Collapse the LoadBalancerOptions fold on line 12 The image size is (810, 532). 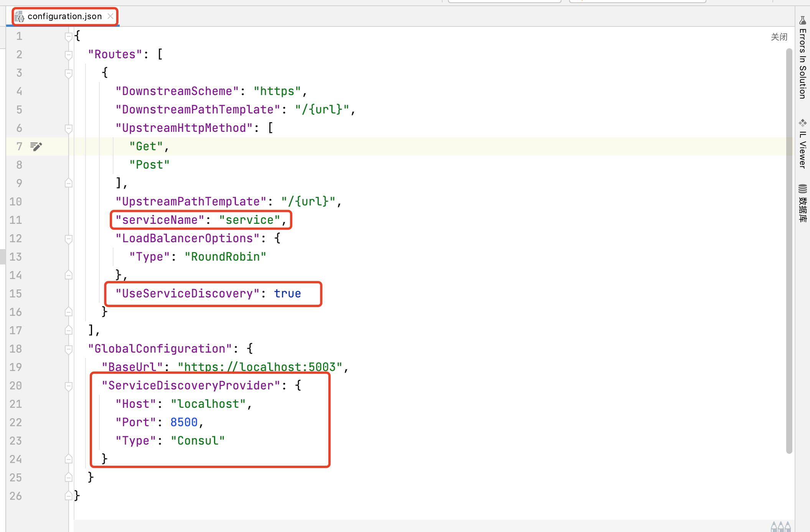[x=69, y=239]
